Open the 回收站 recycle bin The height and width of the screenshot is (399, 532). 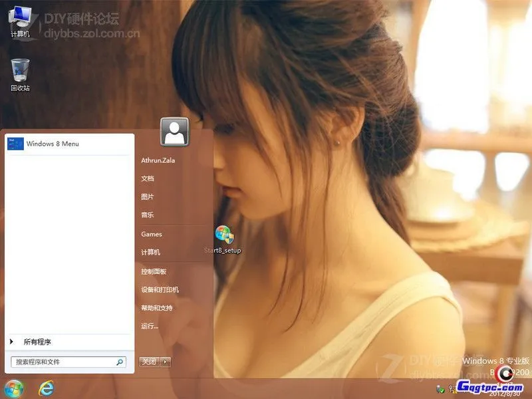point(19,70)
